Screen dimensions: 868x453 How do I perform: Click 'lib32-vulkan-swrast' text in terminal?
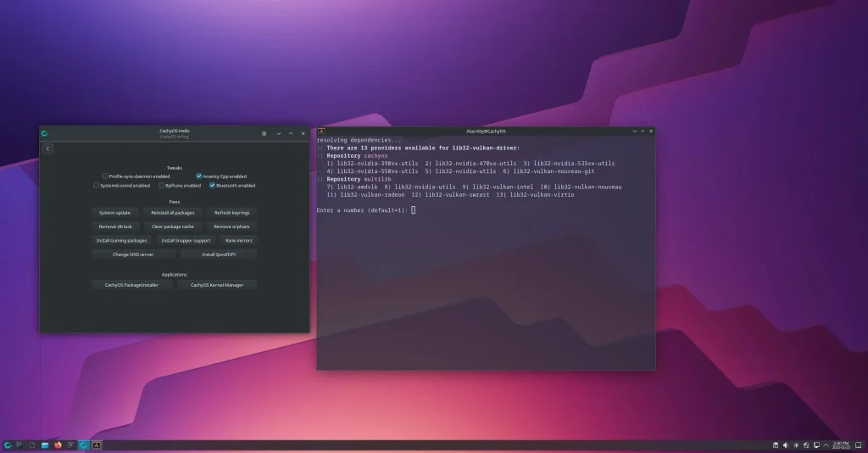(457, 195)
